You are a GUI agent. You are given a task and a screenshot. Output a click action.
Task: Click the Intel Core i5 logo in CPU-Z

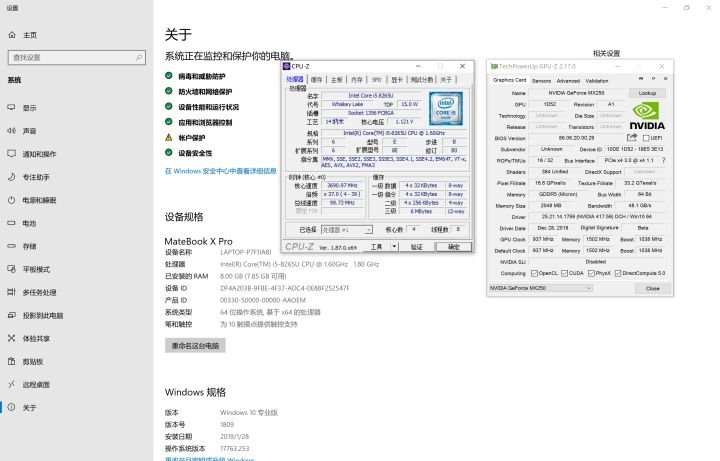click(x=445, y=108)
